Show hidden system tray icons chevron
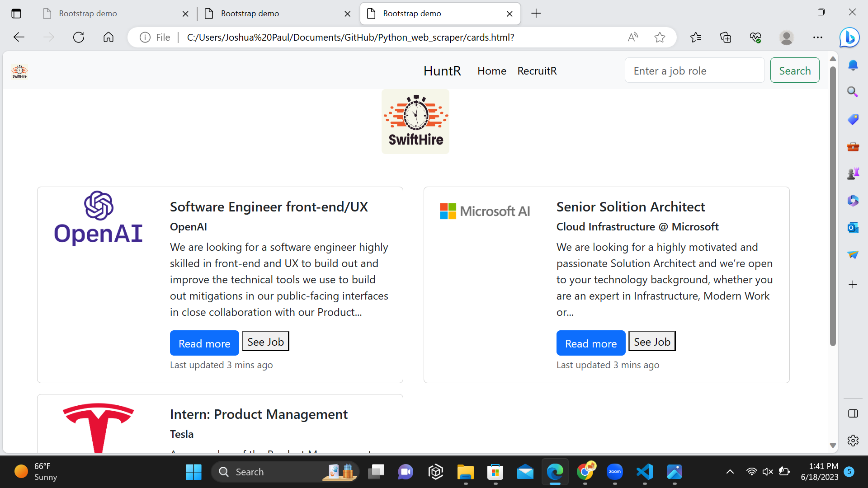Viewport: 868px width, 488px height. point(730,472)
